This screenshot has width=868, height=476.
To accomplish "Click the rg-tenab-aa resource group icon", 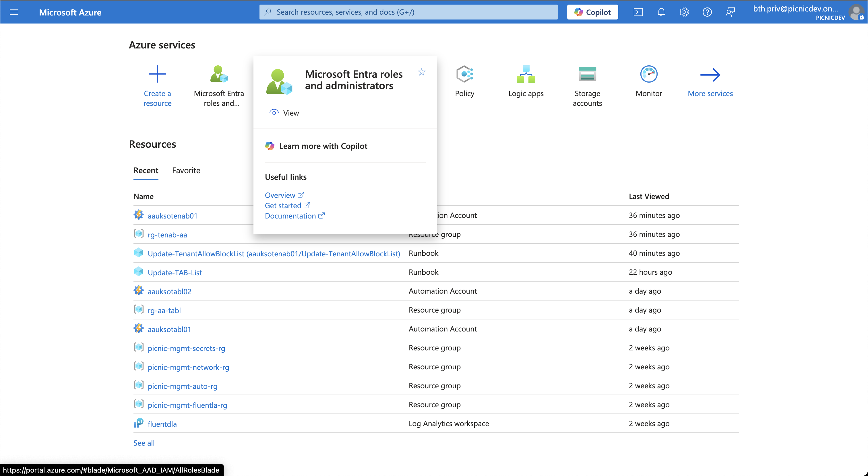I will 138,234.
